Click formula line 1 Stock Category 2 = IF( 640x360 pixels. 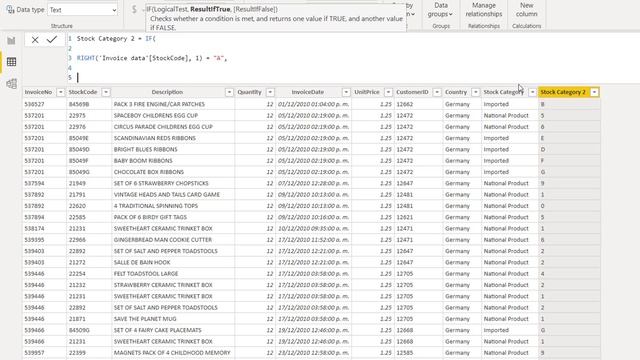[x=116, y=39]
